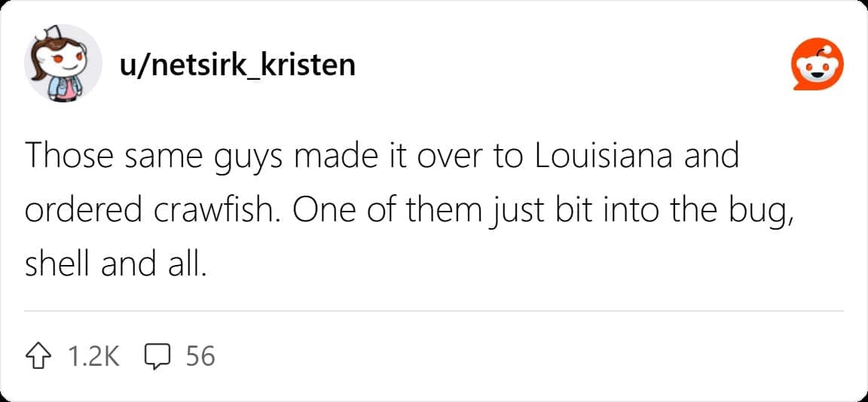This screenshot has width=868, height=402.
Task: Click the comment bubble icon
Action: [157, 355]
